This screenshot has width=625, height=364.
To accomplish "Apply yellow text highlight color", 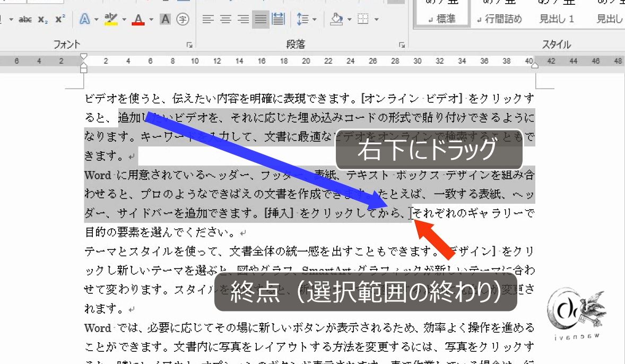I will click(111, 19).
